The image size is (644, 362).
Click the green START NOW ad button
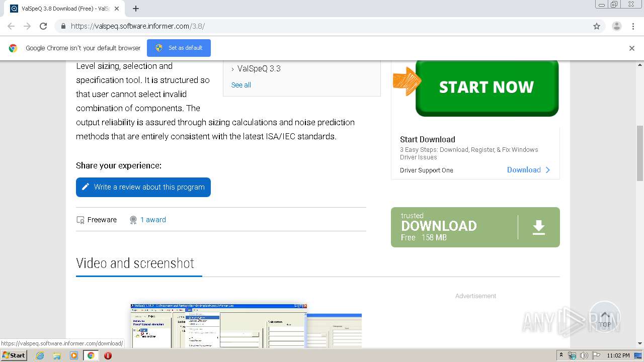pyautogui.click(x=487, y=87)
